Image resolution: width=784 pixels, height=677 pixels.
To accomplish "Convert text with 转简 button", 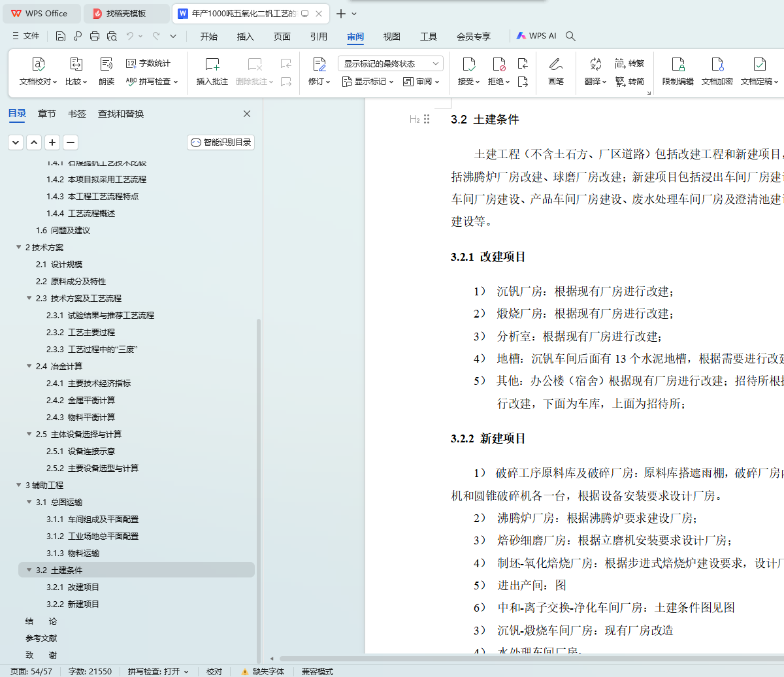I will pos(630,82).
